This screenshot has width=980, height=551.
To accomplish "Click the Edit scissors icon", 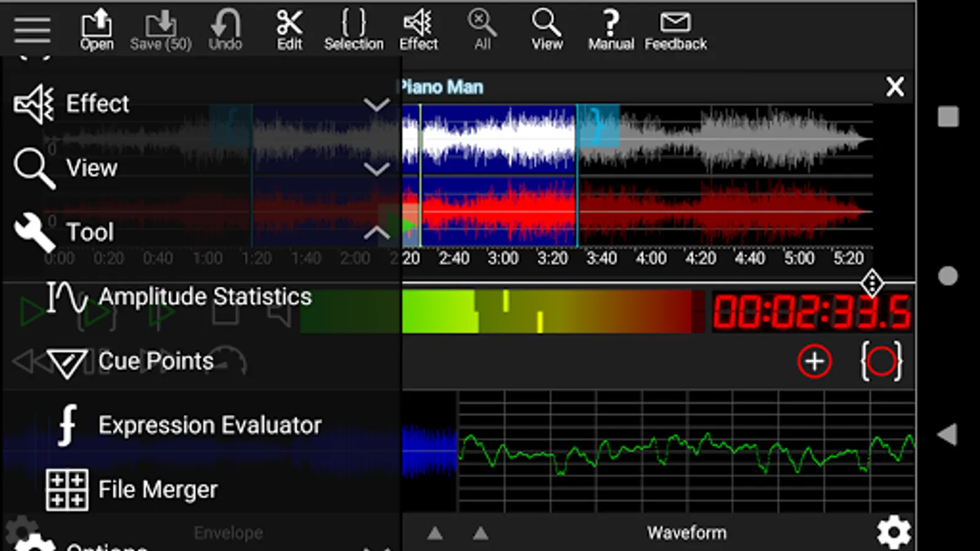I will click(289, 29).
